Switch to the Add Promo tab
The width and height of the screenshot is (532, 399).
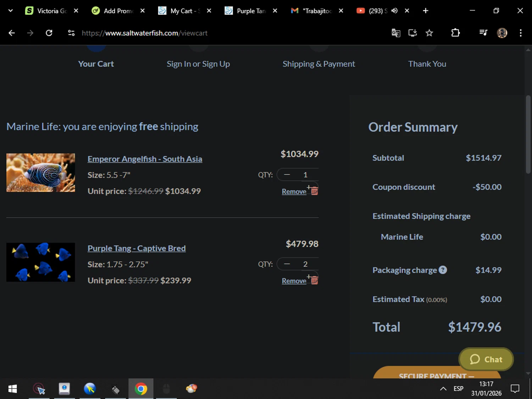[118, 11]
